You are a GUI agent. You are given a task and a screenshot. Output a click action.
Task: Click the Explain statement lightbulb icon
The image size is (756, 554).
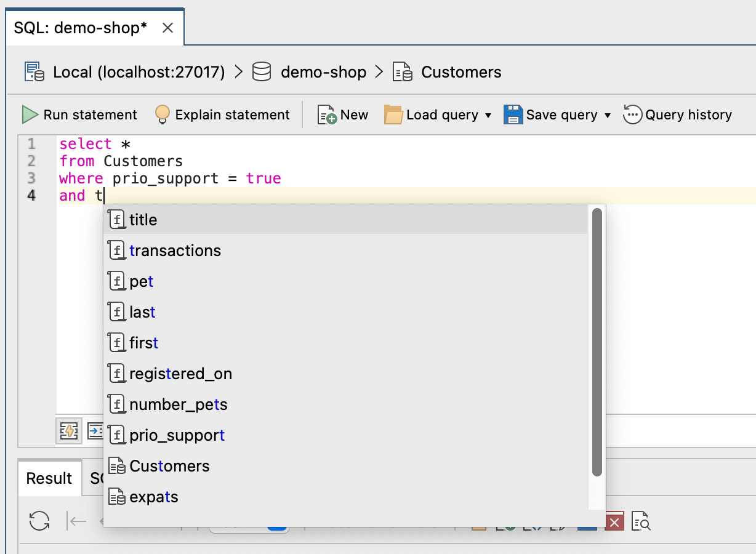point(162,115)
